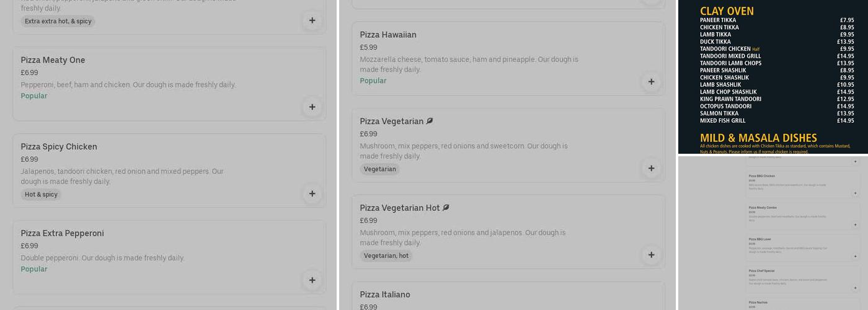Viewport: 868px width, 310px height.
Task: Click plus icon for Pizza Extra Pepperoni
Action: 312,280
